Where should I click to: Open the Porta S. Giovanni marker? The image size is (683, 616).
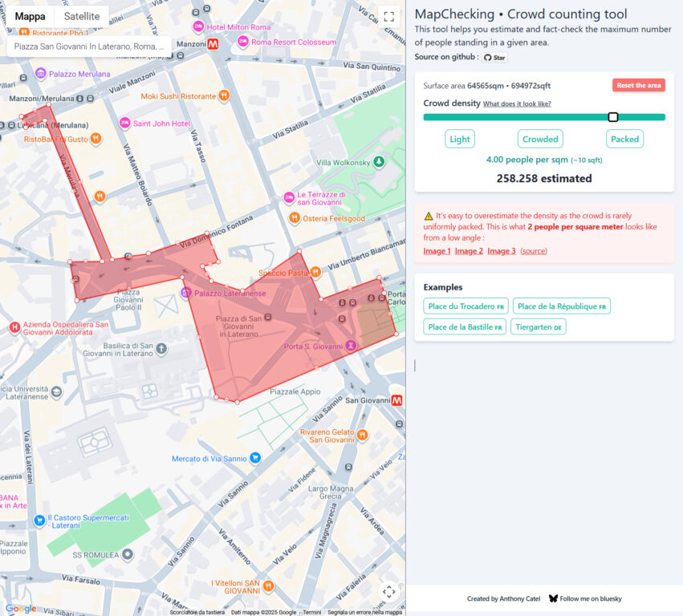(x=351, y=346)
